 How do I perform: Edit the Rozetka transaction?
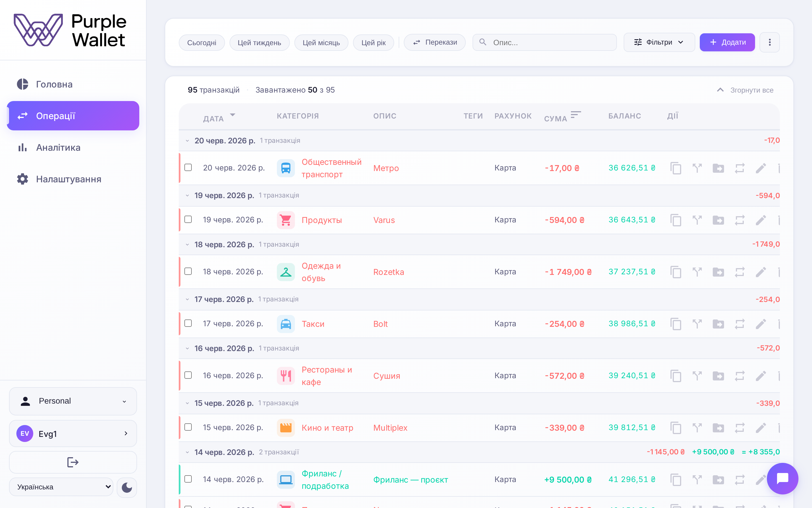point(761,272)
